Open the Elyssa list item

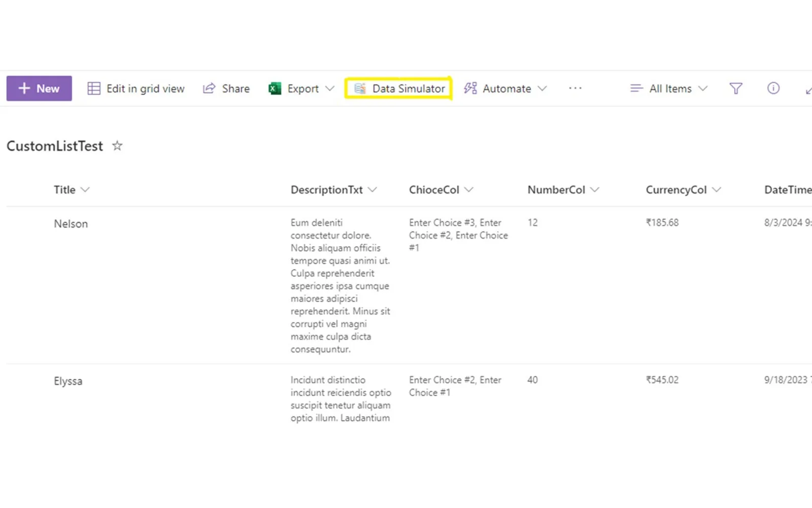tap(68, 381)
